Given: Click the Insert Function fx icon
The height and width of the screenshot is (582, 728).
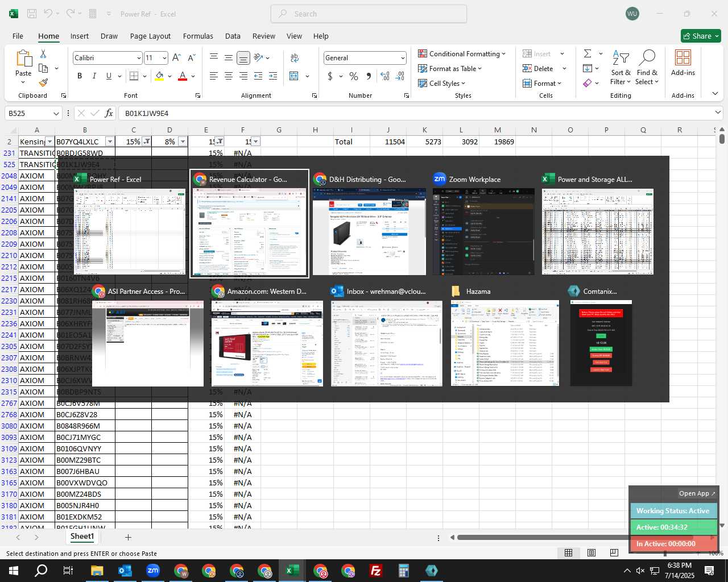Looking at the screenshot, I should [x=109, y=113].
